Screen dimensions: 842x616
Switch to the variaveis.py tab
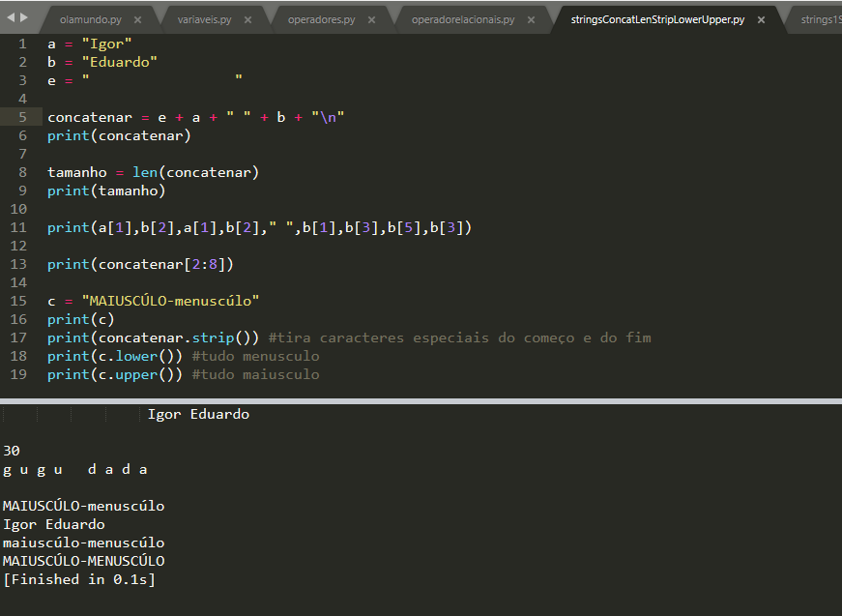(203, 17)
